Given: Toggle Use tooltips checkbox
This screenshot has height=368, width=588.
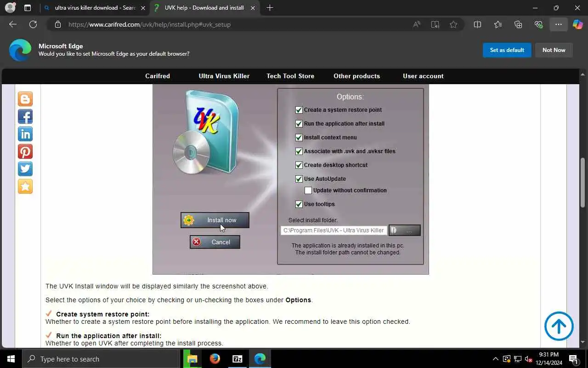Looking at the screenshot, I should [299, 204].
